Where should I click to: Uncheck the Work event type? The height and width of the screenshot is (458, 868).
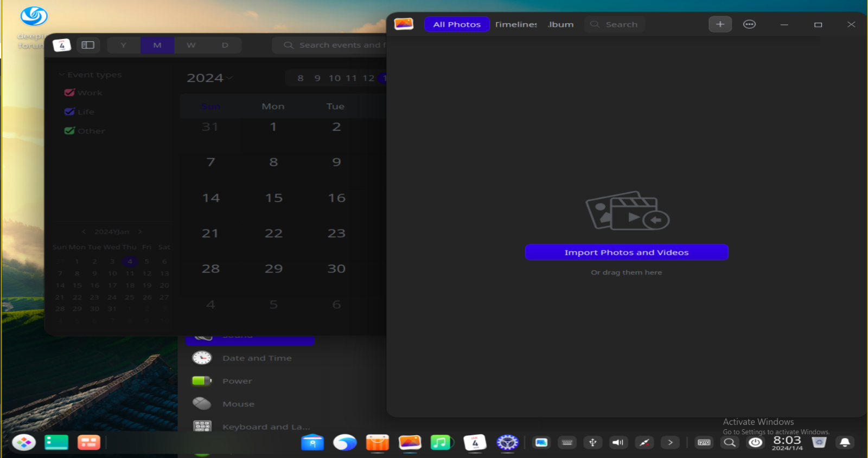[x=69, y=93]
